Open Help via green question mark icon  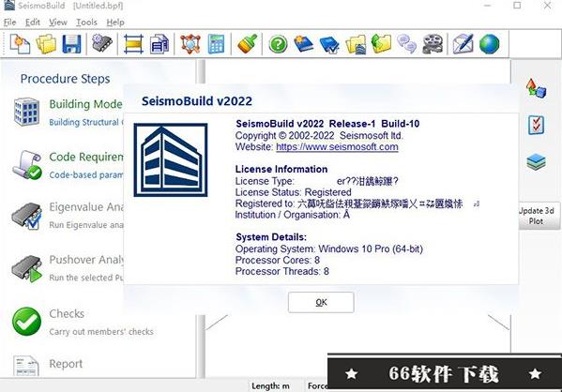pyautogui.click(x=278, y=44)
